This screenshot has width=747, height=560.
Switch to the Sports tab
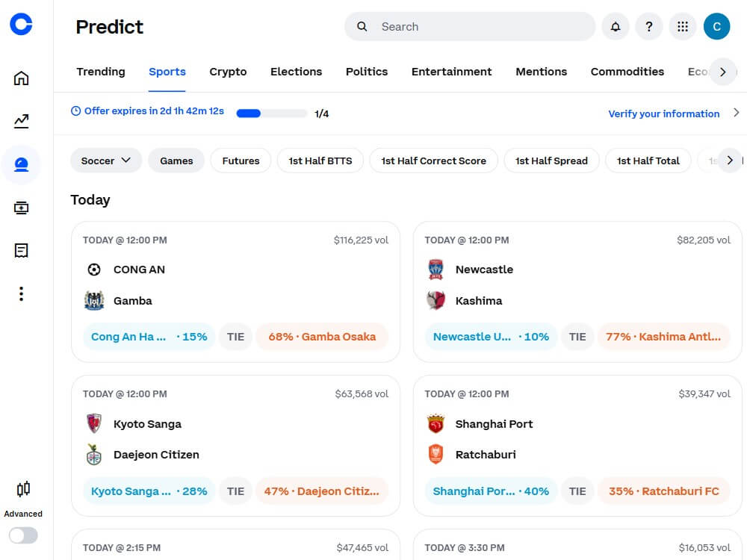click(x=167, y=72)
